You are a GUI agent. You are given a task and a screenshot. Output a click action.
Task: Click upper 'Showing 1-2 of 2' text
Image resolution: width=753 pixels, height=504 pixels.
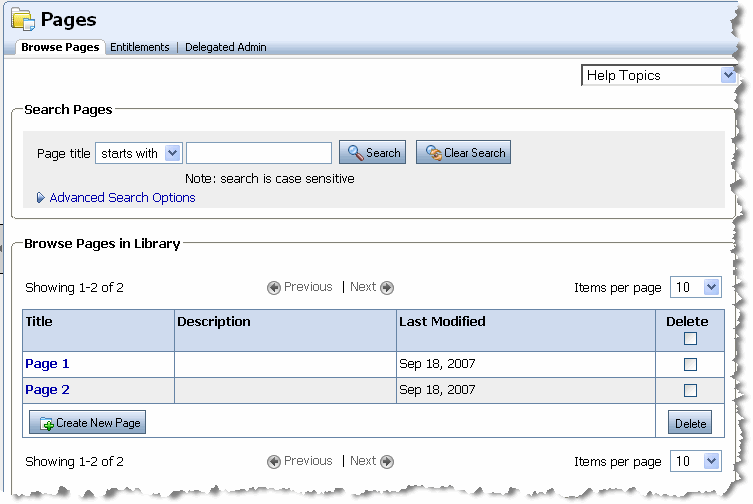tap(74, 288)
